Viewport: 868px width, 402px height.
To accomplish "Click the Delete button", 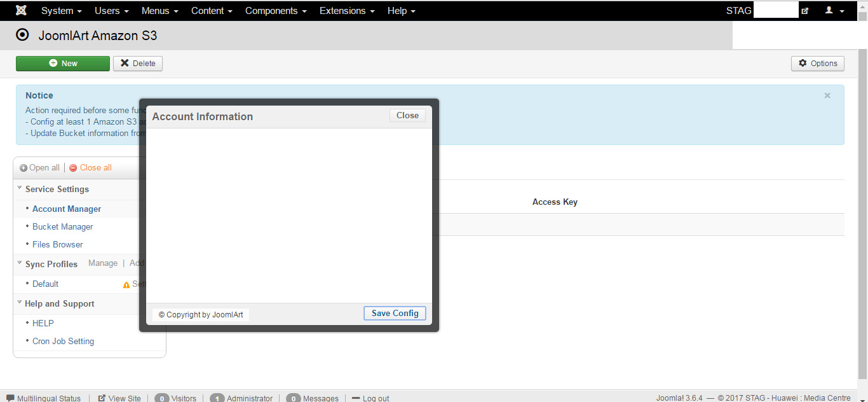I will (138, 64).
